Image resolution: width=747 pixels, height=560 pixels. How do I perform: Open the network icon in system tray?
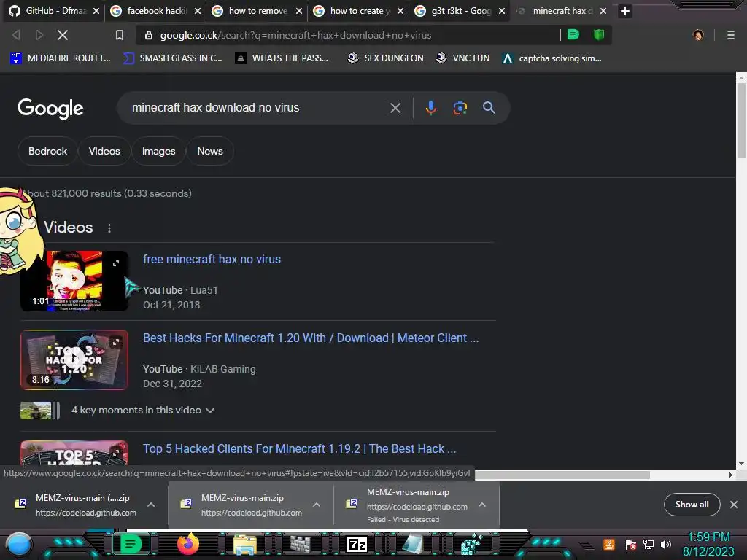tap(649, 544)
